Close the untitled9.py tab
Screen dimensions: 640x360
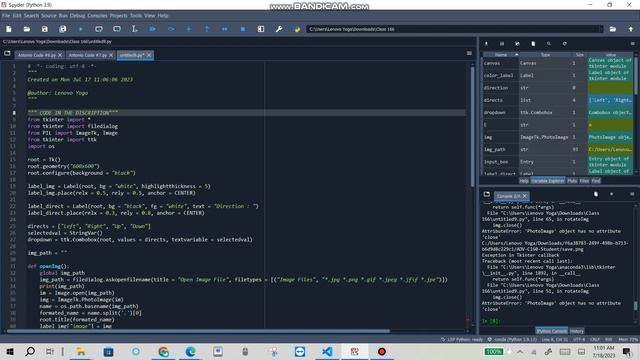[x=149, y=55]
